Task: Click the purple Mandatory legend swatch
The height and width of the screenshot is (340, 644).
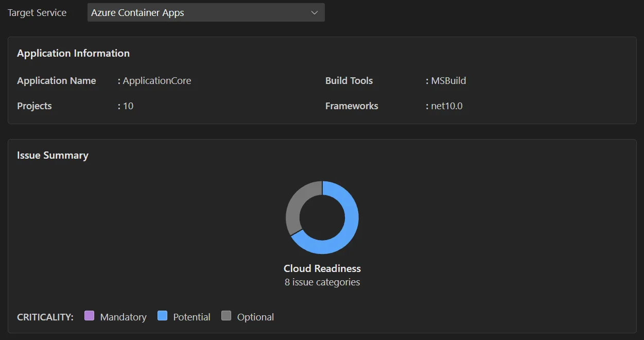Action: [x=89, y=316]
